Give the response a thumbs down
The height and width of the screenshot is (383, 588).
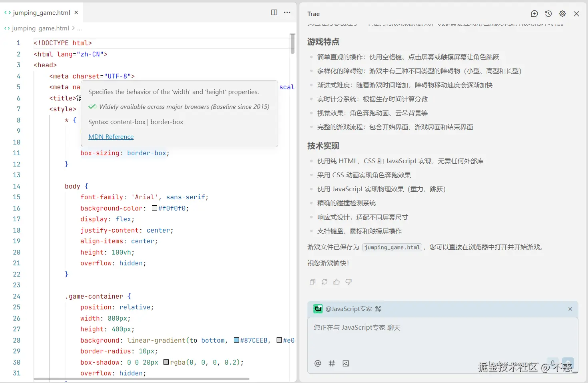pyautogui.click(x=349, y=282)
